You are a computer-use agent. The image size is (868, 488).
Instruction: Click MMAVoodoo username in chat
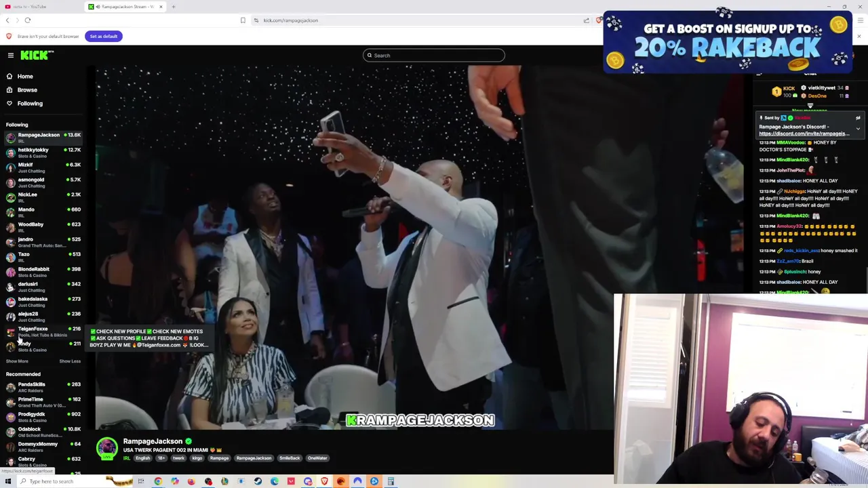tap(790, 143)
